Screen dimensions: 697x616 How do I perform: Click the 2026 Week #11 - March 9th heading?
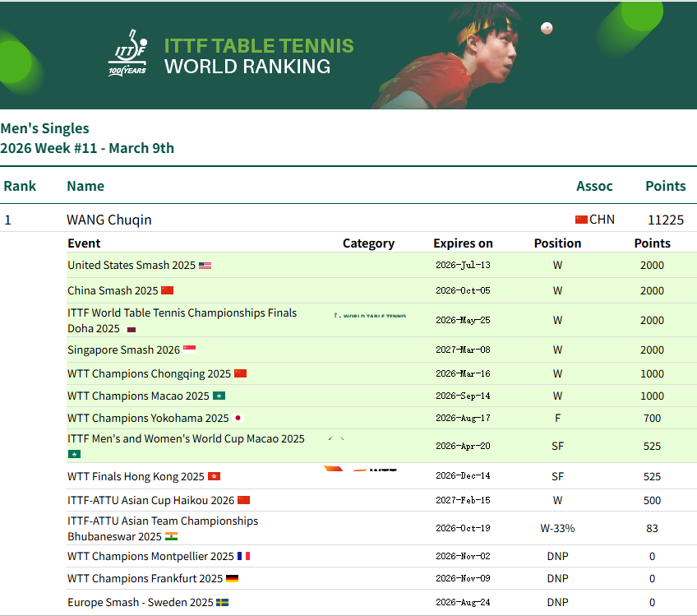87,148
